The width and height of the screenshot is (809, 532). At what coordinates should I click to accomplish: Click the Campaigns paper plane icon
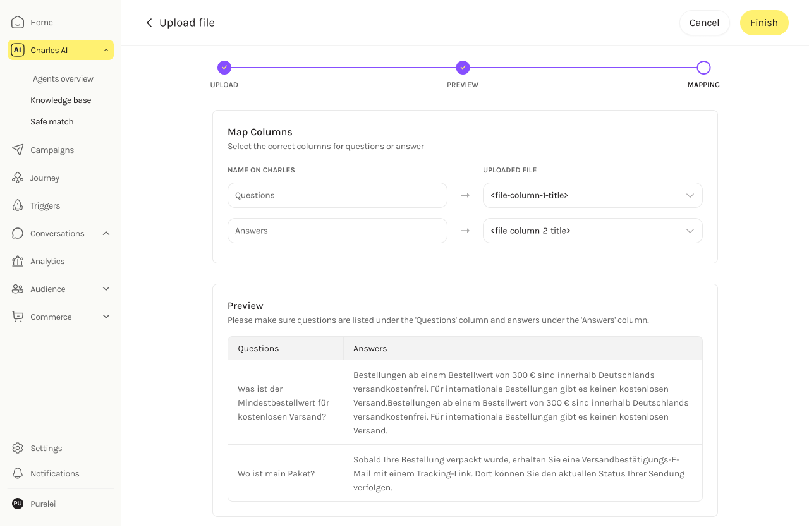18,150
